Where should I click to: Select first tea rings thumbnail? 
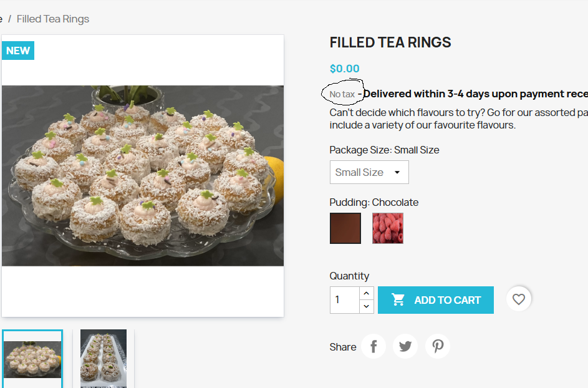[32, 358]
